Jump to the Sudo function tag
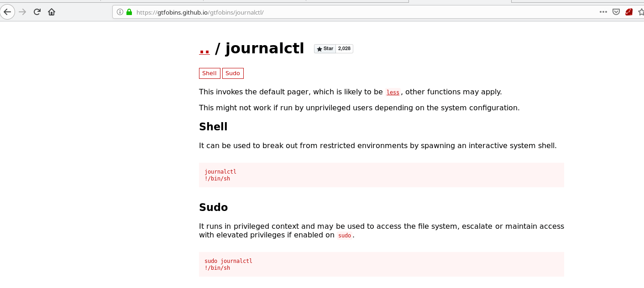Screen dimensions: 644x288 coord(233,73)
